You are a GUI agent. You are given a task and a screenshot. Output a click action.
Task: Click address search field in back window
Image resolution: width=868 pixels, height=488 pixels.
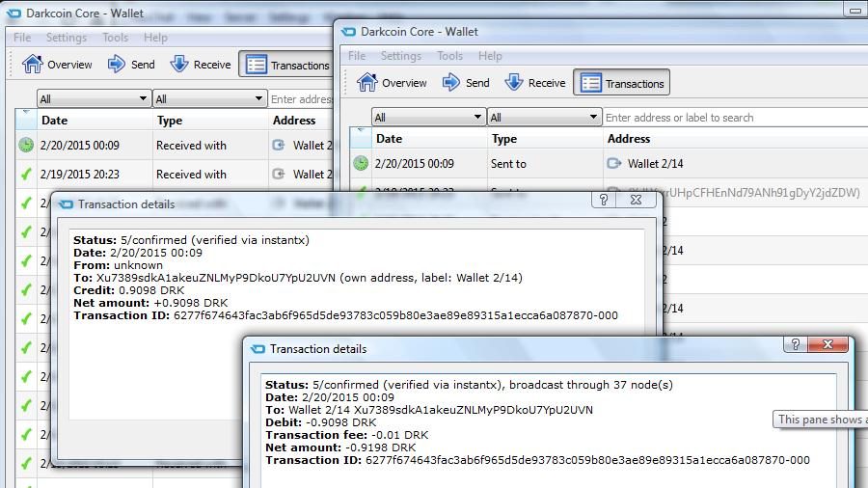pos(301,99)
